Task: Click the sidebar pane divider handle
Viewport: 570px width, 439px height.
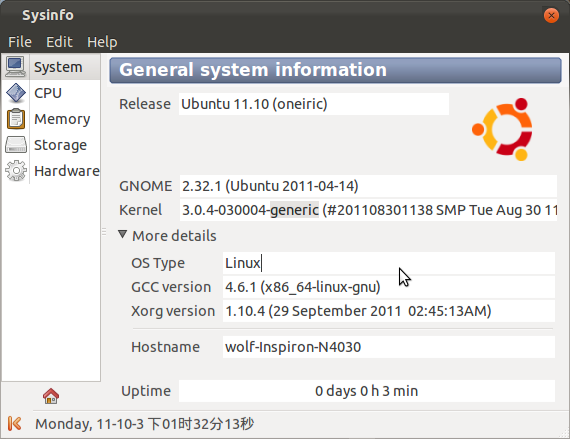Action: pos(104,232)
